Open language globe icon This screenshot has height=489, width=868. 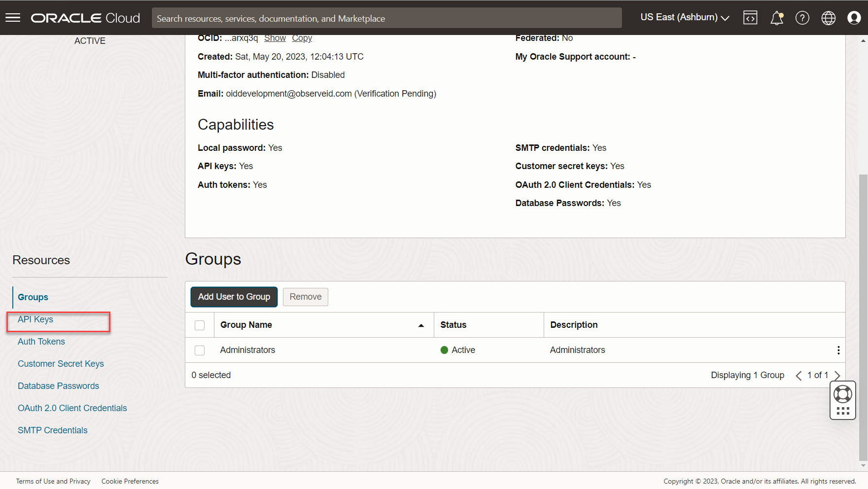pyautogui.click(x=828, y=18)
